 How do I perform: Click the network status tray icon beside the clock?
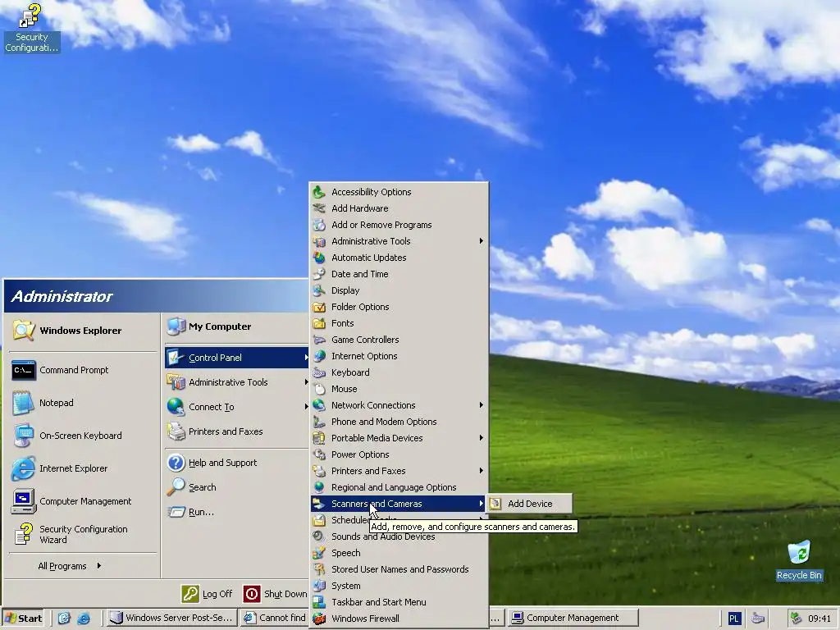796,619
